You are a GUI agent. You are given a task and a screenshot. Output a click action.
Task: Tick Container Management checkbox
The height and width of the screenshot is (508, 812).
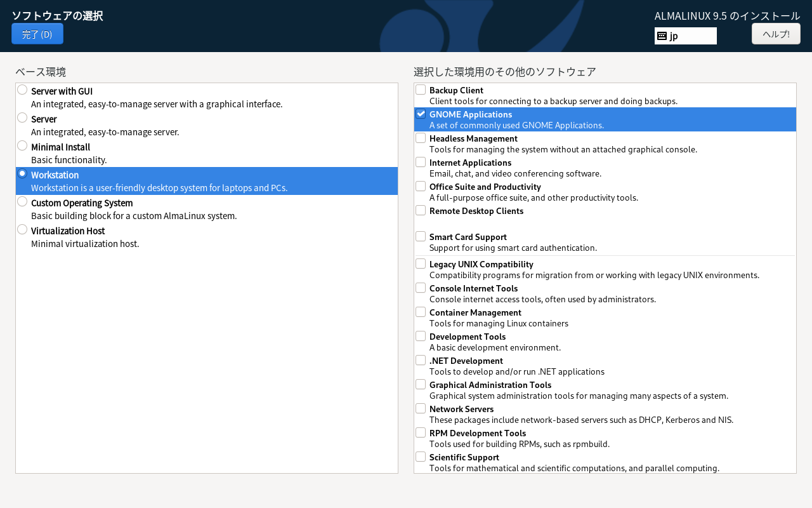click(x=421, y=312)
